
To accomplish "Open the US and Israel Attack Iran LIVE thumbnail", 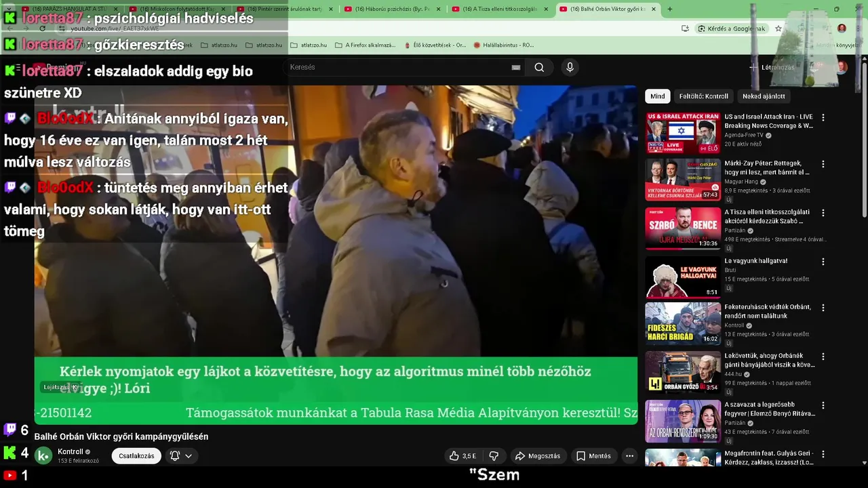I will pos(683,134).
